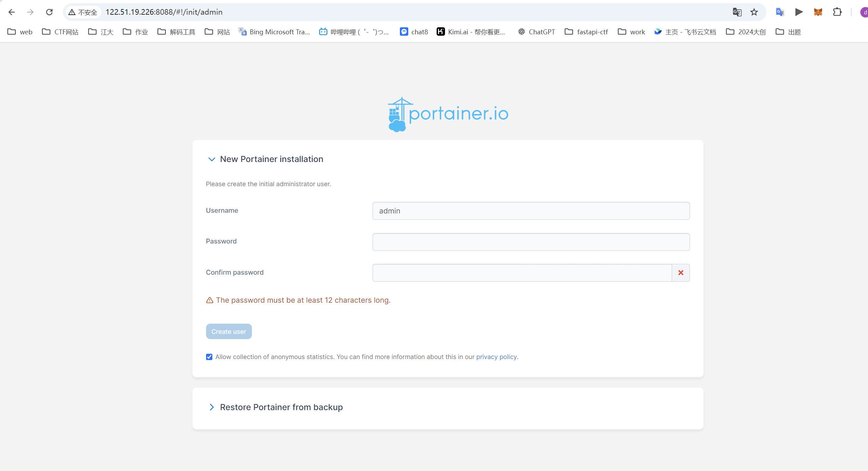
Task: Click the MetaMask fox extension icon
Action: tap(818, 12)
